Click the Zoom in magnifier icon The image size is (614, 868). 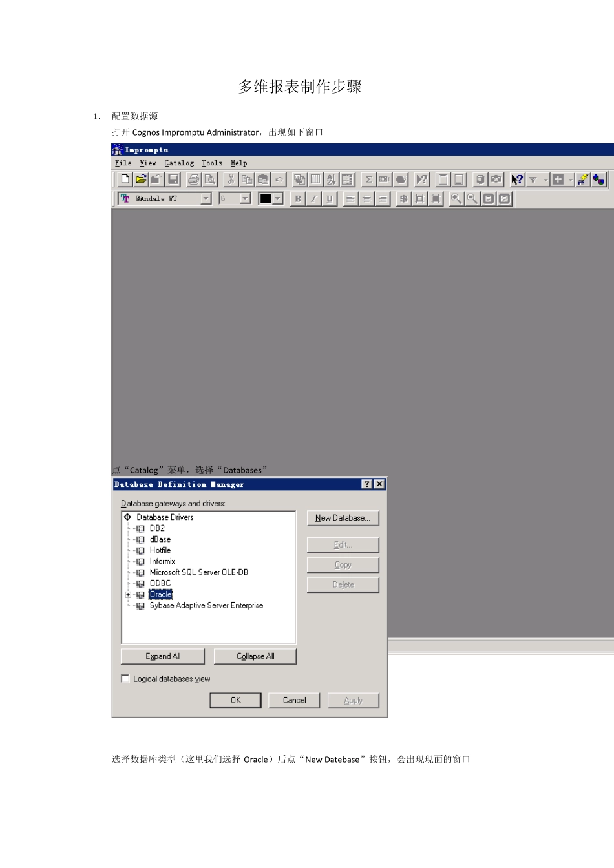click(x=456, y=199)
